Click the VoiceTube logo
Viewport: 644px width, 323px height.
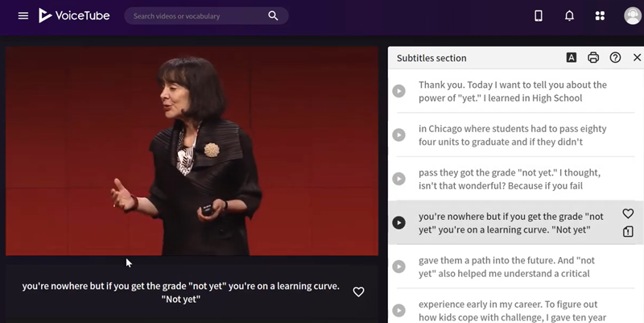click(74, 15)
